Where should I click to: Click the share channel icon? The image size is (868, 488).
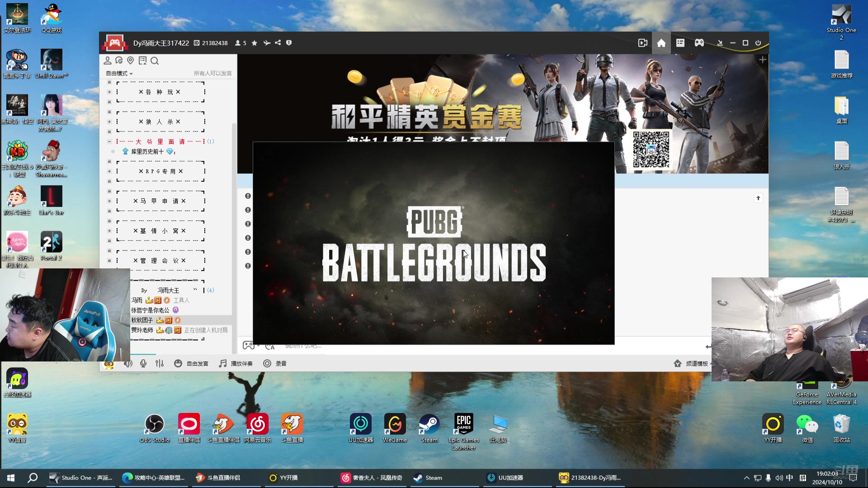278,43
